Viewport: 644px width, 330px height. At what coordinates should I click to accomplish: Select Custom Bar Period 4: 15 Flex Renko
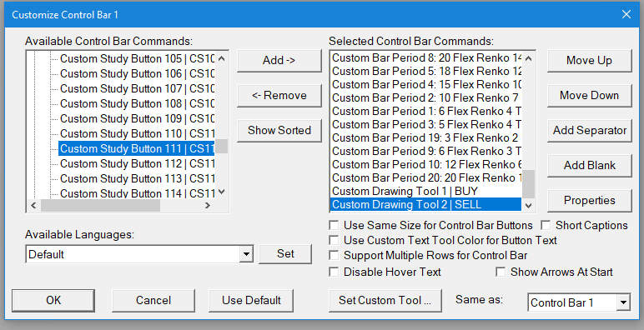pyautogui.click(x=426, y=84)
